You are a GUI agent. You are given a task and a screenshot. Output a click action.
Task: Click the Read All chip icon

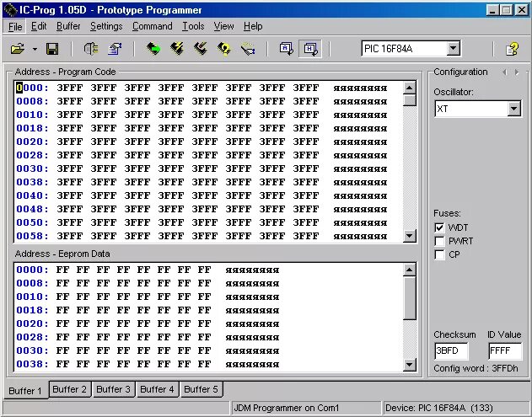click(x=153, y=49)
